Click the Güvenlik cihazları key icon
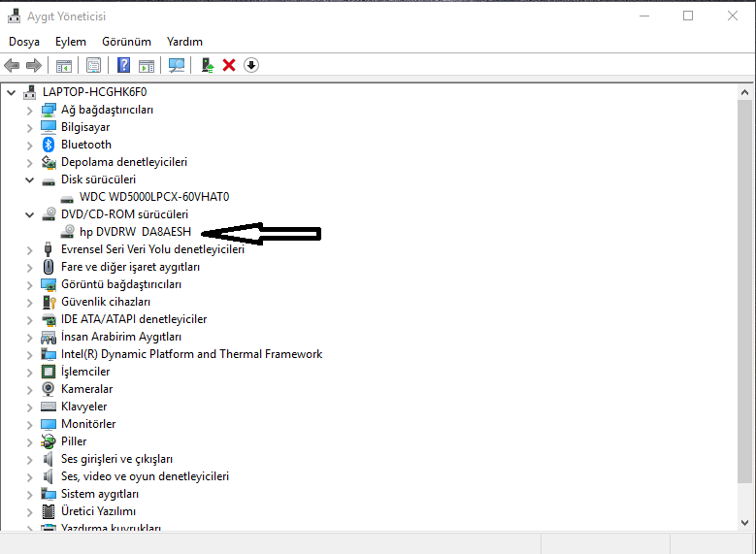This screenshot has height=554, width=756. point(49,302)
